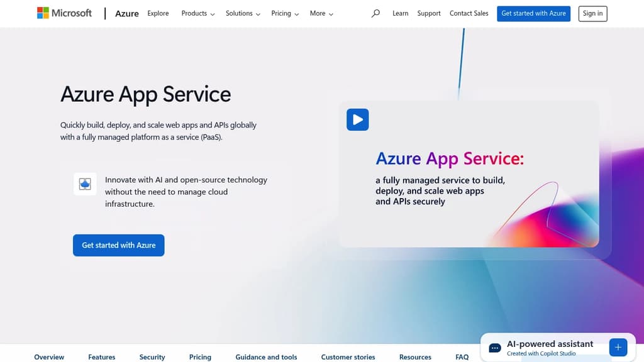Play the Azure App Service video

click(x=357, y=119)
